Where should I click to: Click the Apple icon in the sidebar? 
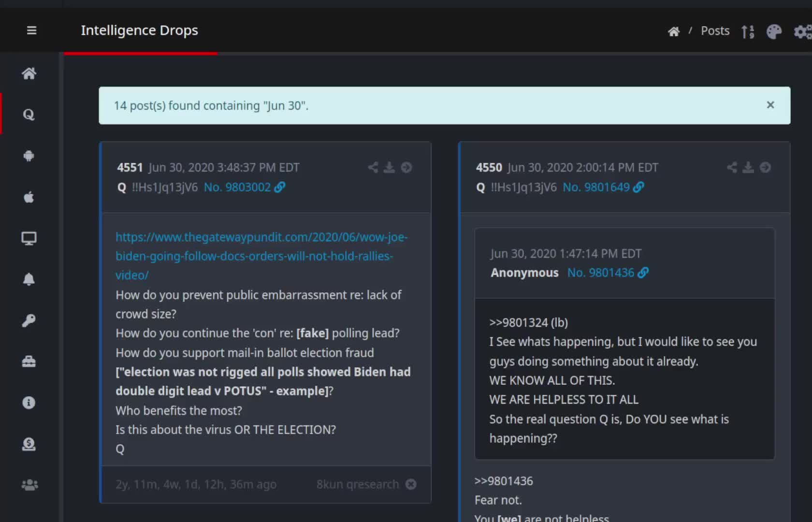point(29,197)
